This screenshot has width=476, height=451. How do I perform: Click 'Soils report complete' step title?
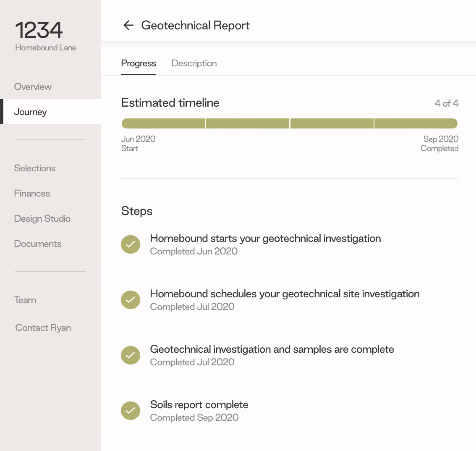pyautogui.click(x=199, y=404)
